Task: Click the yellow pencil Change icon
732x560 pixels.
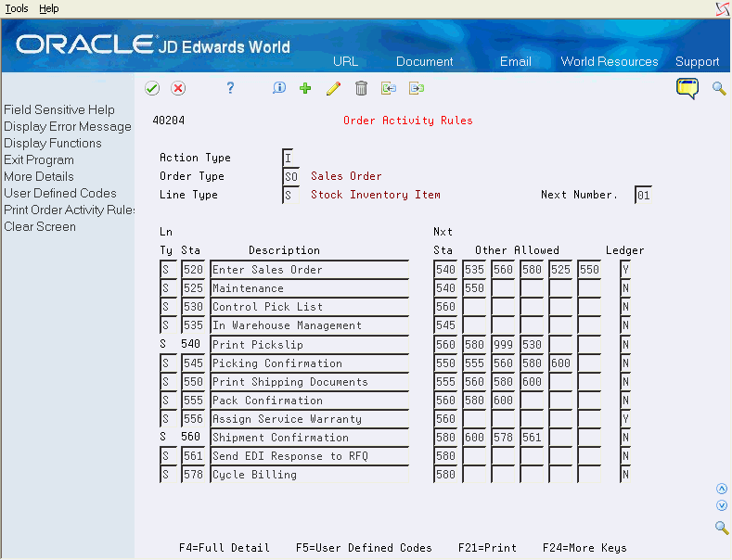Action: point(333,88)
